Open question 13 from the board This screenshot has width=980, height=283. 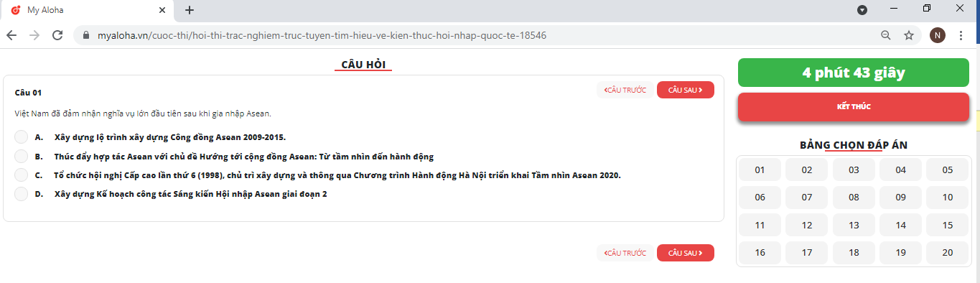(854, 225)
